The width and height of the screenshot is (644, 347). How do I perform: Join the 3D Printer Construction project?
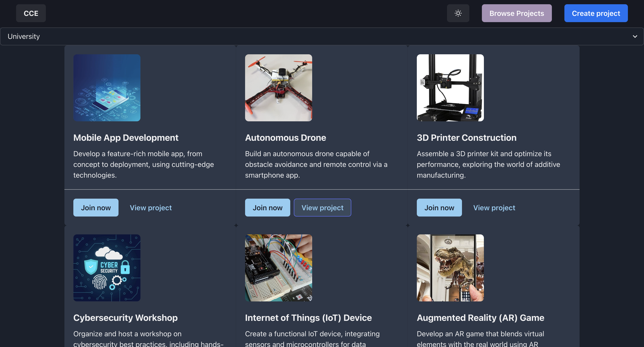coord(439,208)
